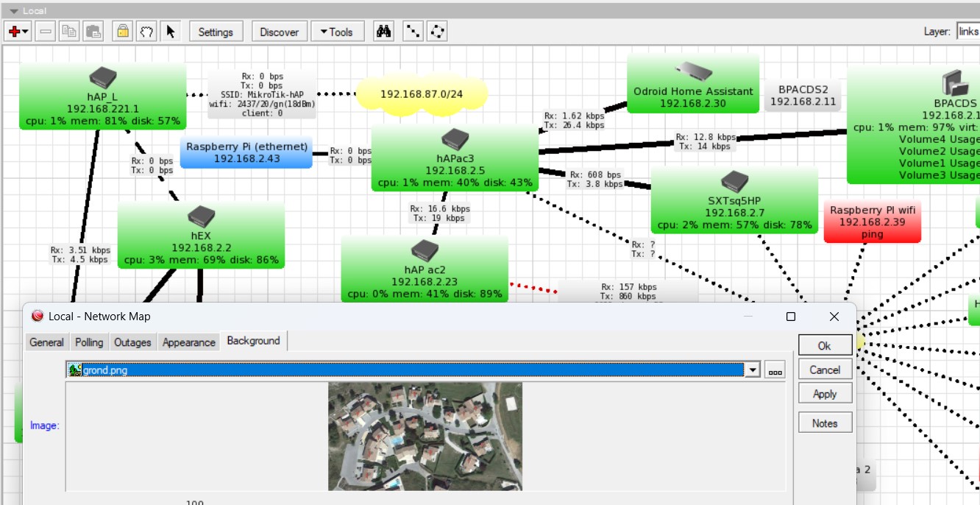Click the 192.168.87.0/24 cloud subnet
The width and height of the screenshot is (980, 505).
(422, 94)
